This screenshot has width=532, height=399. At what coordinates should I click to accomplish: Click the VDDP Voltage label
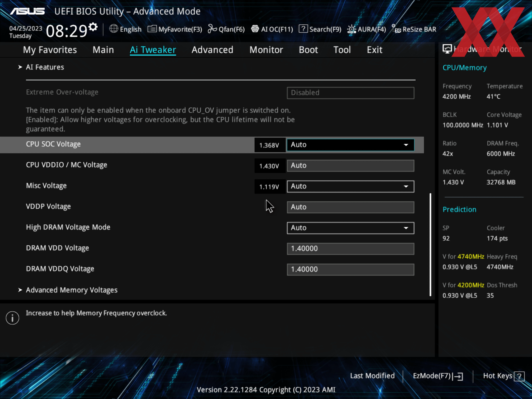pyautogui.click(x=48, y=206)
